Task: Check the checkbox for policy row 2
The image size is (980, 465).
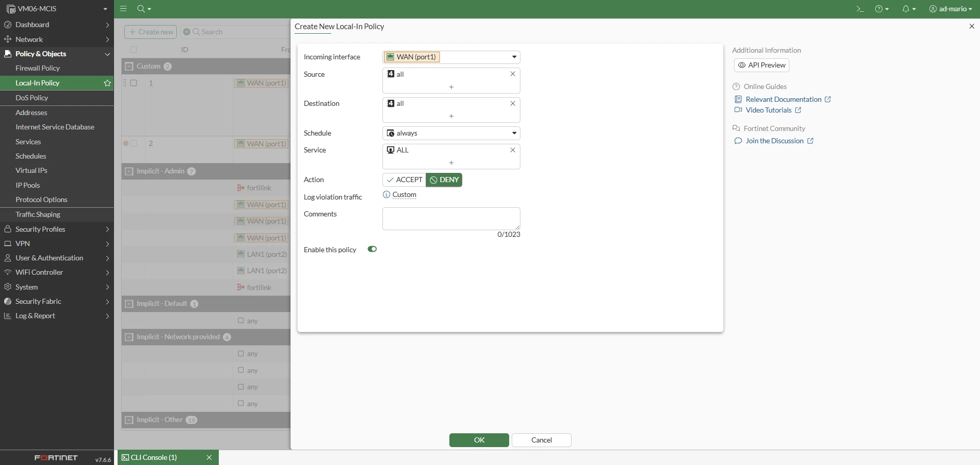Action: pos(133,144)
